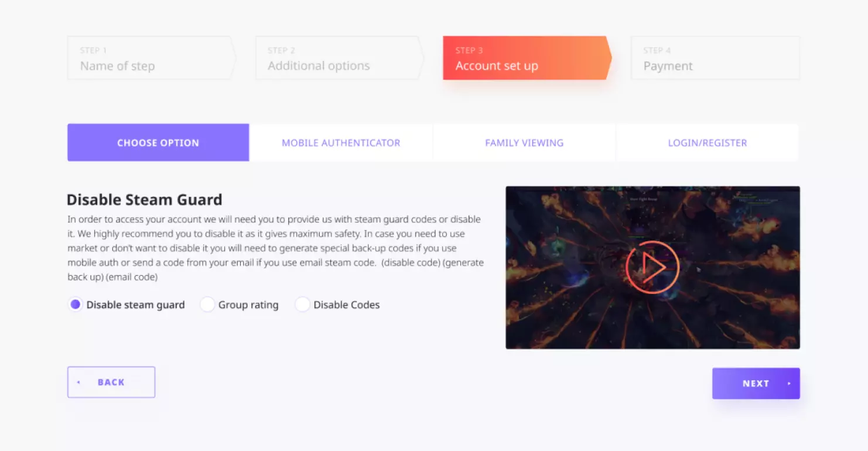
Task: Go to the Login/Register tab
Action: pos(707,143)
